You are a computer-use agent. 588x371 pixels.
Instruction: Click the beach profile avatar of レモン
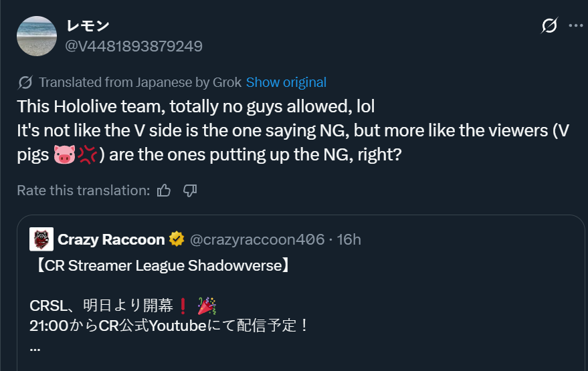pos(37,36)
